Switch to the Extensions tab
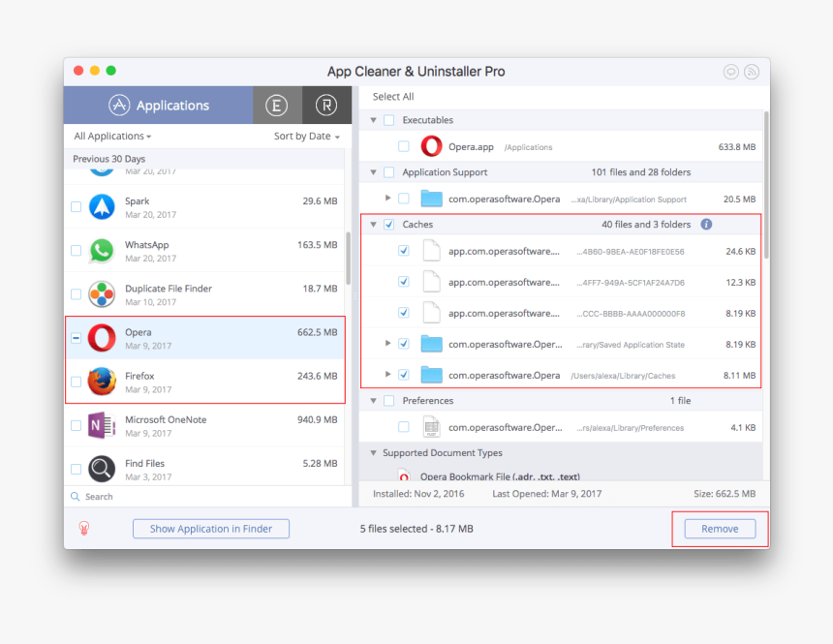Image resolution: width=833 pixels, height=644 pixels. tap(277, 105)
